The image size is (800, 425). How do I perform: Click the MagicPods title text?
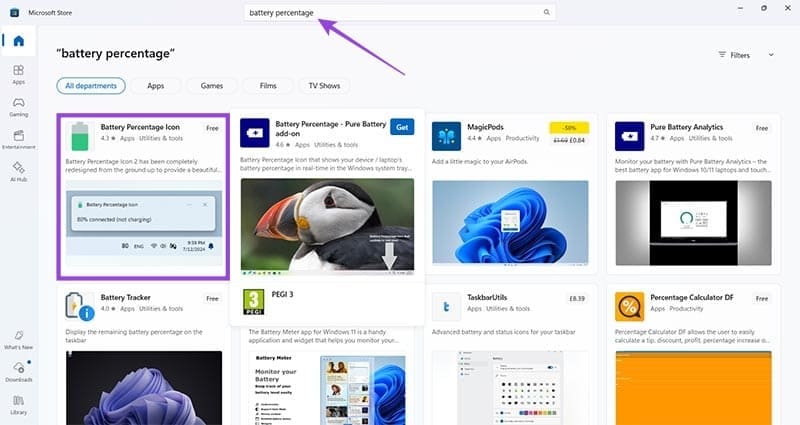(485, 127)
